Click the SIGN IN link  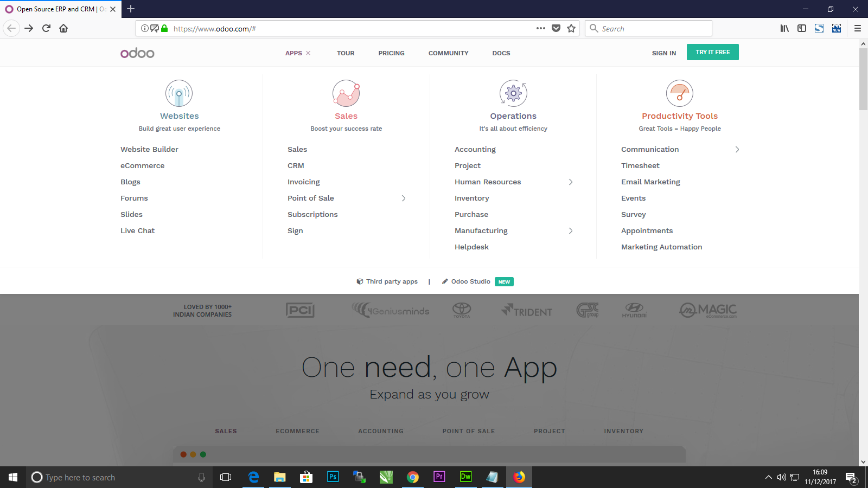click(x=664, y=53)
